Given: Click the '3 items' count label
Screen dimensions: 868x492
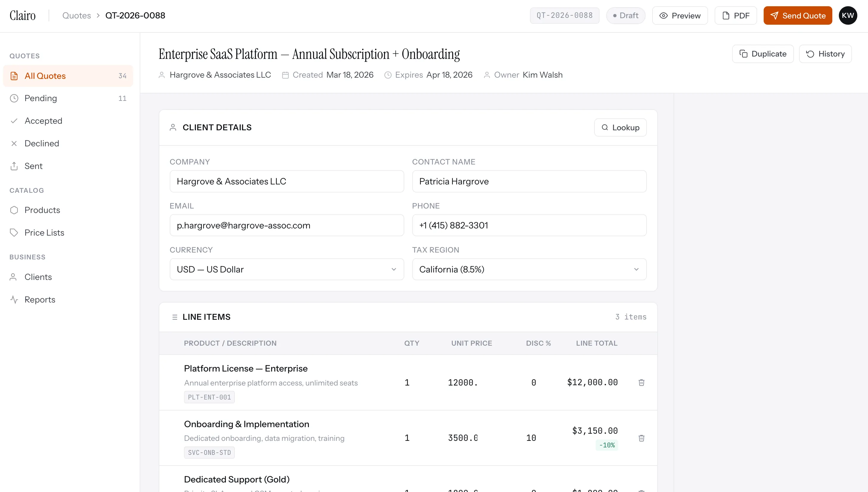Looking at the screenshot, I should point(631,317).
